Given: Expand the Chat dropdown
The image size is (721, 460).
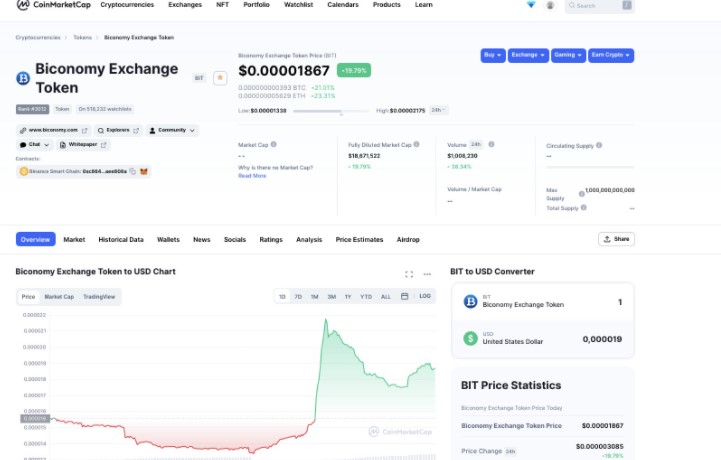Looking at the screenshot, I should pyautogui.click(x=34, y=145).
